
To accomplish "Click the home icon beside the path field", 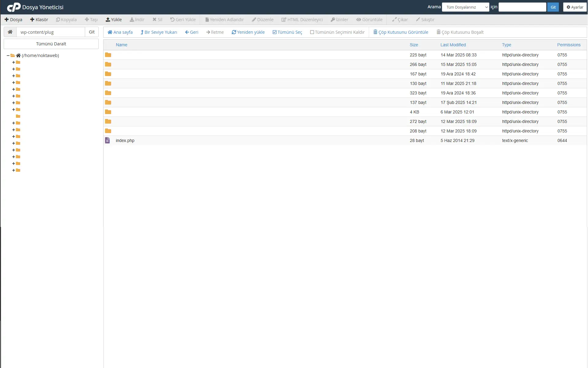I will 10,32.
